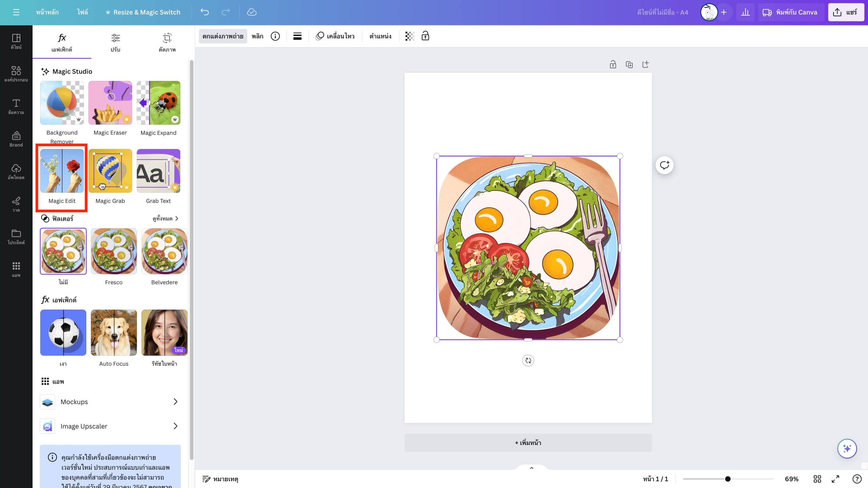
Task: Toggle fullscreen presentation mode icon
Action: (835, 479)
